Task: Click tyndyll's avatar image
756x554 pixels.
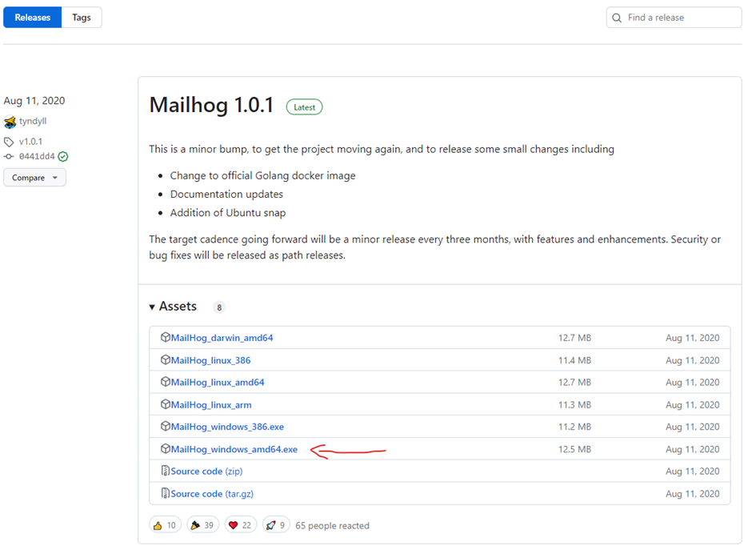Action: (10, 121)
